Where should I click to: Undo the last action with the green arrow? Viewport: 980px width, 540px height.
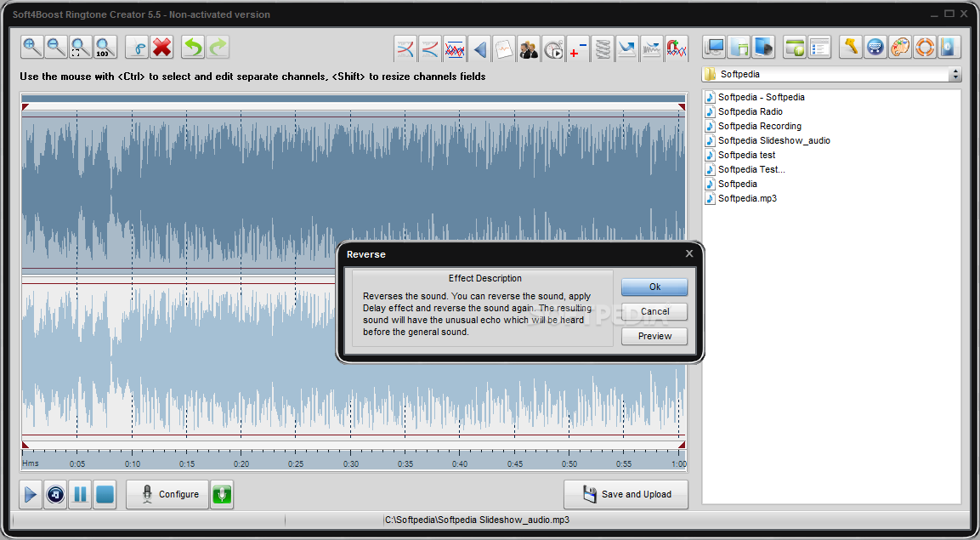[194, 48]
